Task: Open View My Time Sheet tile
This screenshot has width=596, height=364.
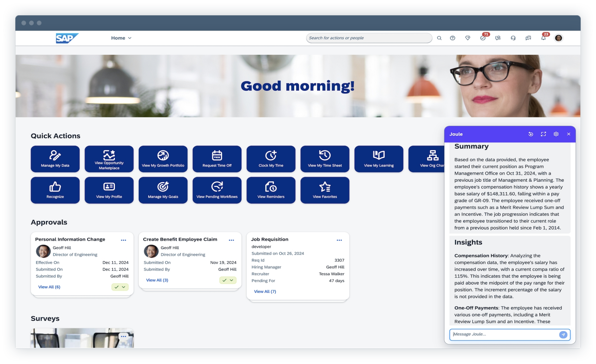Action: click(x=325, y=159)
